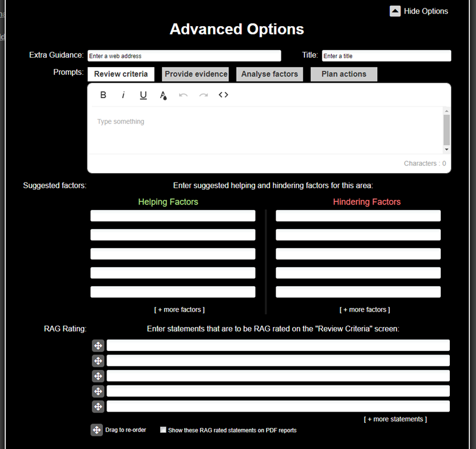The image size is (476, 449).
Task: Switch to the Plan actions prompt tab
Action: (344, 74)
